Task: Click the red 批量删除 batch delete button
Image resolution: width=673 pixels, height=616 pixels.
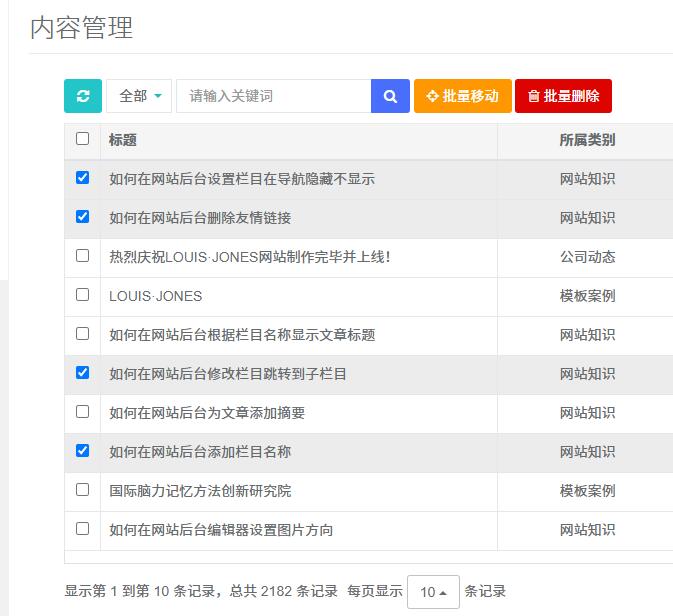Action: (x=563, y=96)
